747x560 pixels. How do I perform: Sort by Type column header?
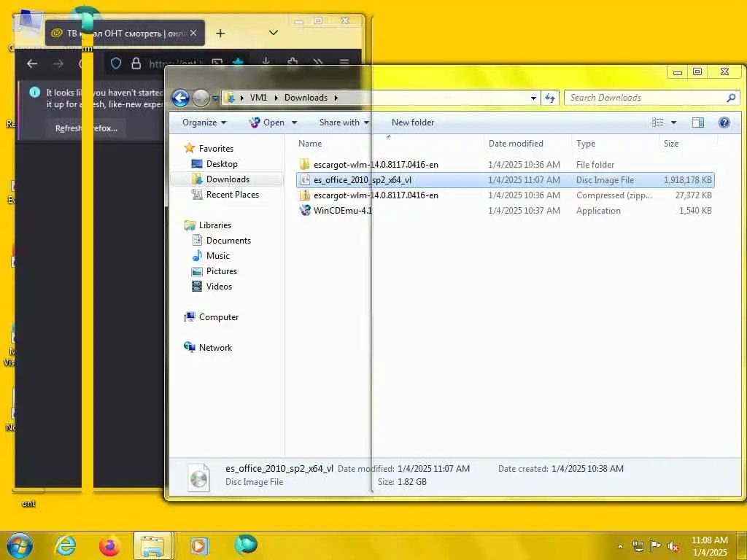615,144
